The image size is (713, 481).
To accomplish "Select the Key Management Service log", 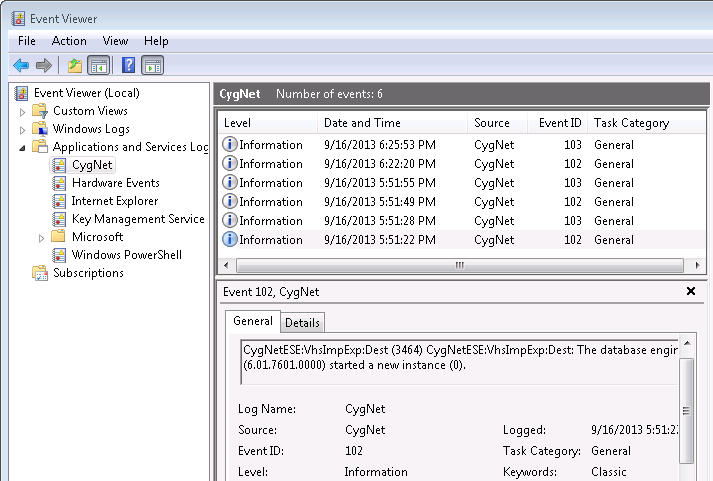I will point(138,219).
